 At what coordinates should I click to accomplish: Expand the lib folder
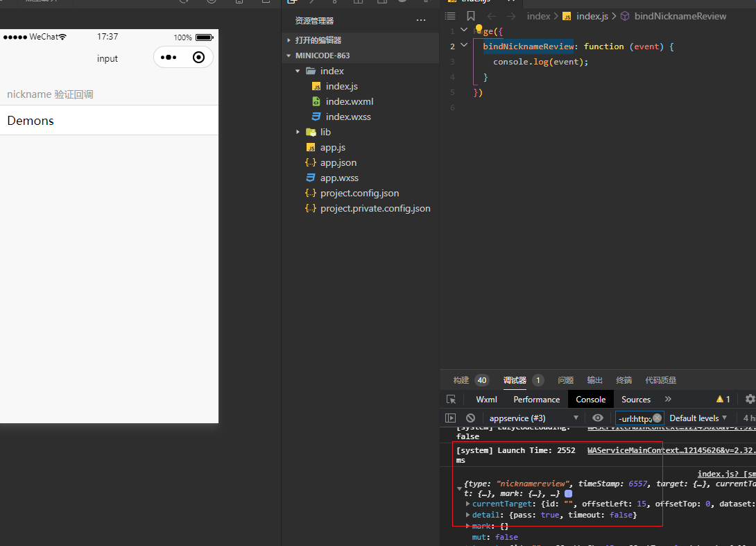298,132
